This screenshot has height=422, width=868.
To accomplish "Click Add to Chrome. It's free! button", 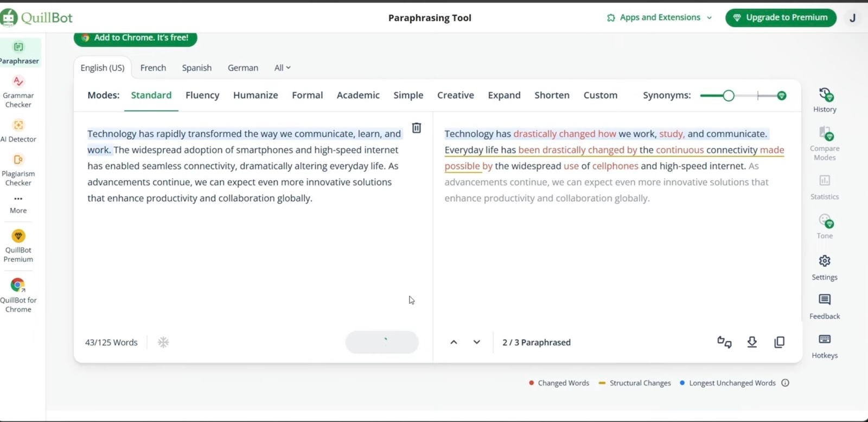I will click(136, 38).
